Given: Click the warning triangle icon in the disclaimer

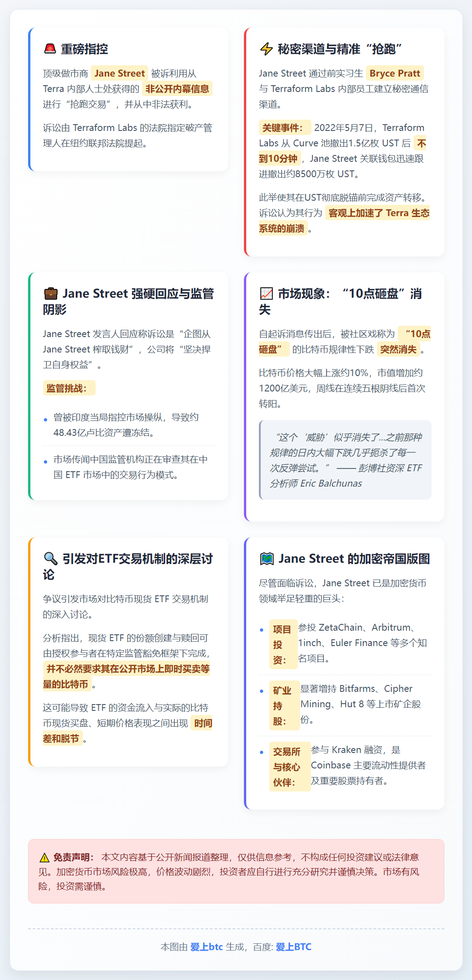Looking at the screenshot, I should (44, 857).
